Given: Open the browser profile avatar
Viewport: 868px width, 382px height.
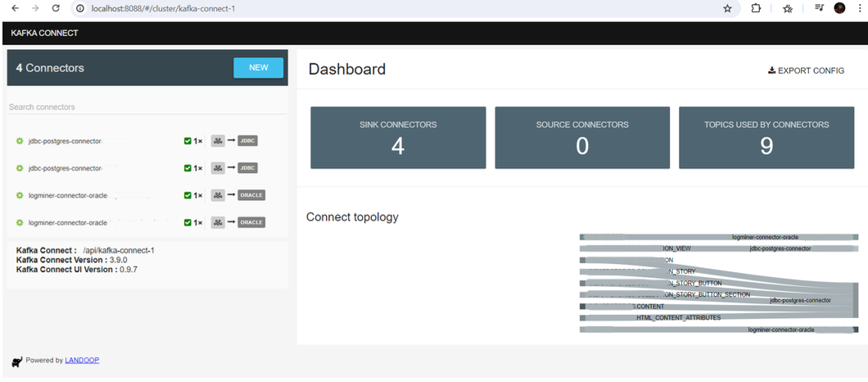Looking at the screenshot, I should (x=840, y=8).
